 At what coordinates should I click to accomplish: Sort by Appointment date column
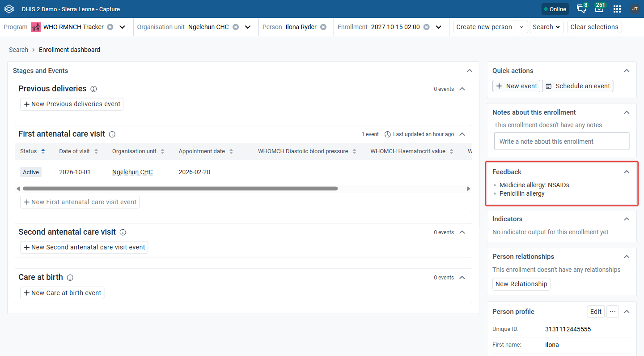pos(231,151)
